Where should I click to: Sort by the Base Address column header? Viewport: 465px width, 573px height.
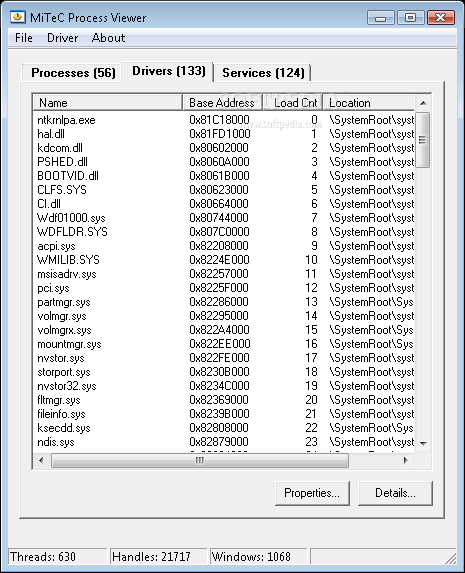[x=222, y=103]
